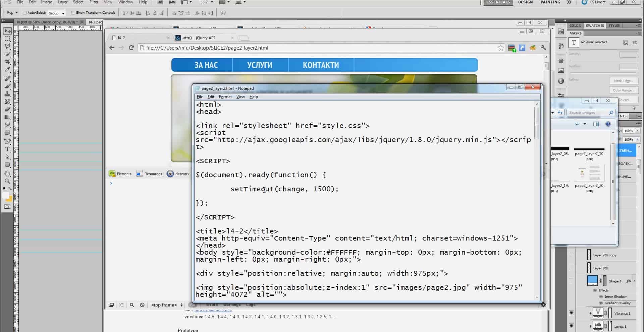
Task: Select the Zoom tool in Photoshop
Action: tap(7, 181)
